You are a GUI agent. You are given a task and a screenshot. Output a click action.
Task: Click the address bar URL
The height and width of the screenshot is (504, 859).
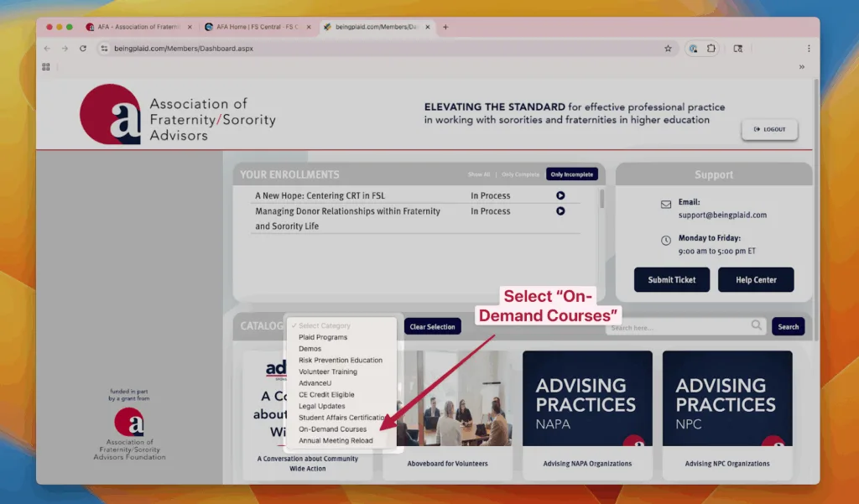click(x=184, y=48)
